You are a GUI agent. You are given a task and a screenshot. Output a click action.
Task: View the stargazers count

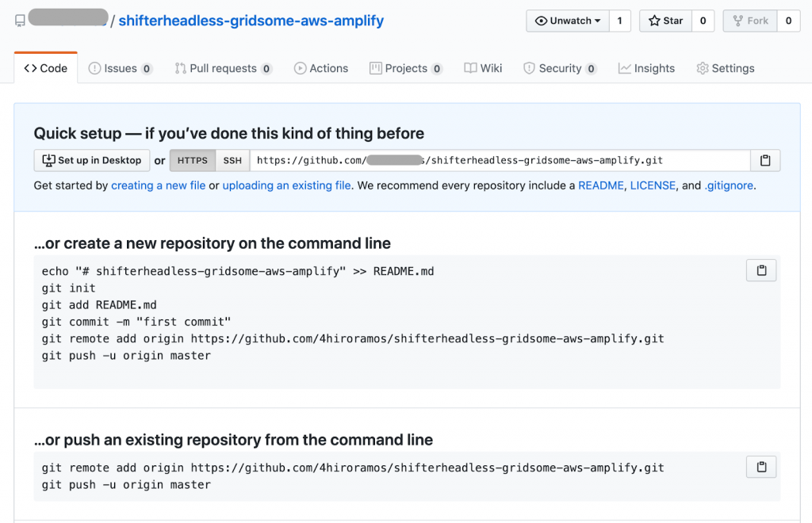pyautogui.click(x=703, y=21)
